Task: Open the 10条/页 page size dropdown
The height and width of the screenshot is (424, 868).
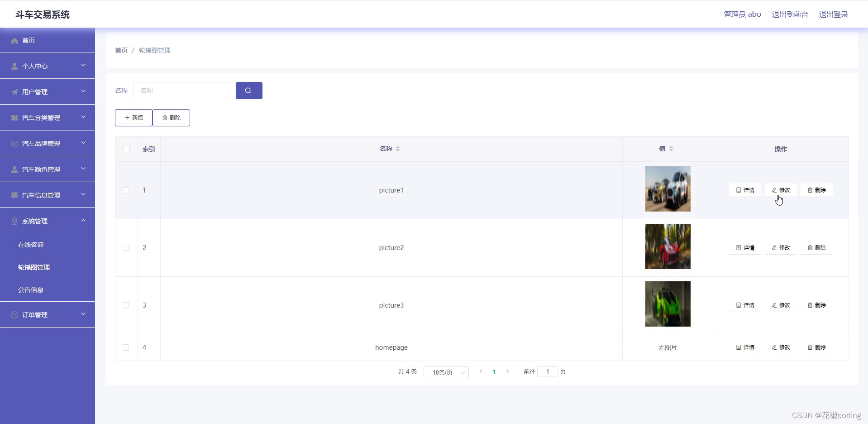Action: click(x=446, y=372)
